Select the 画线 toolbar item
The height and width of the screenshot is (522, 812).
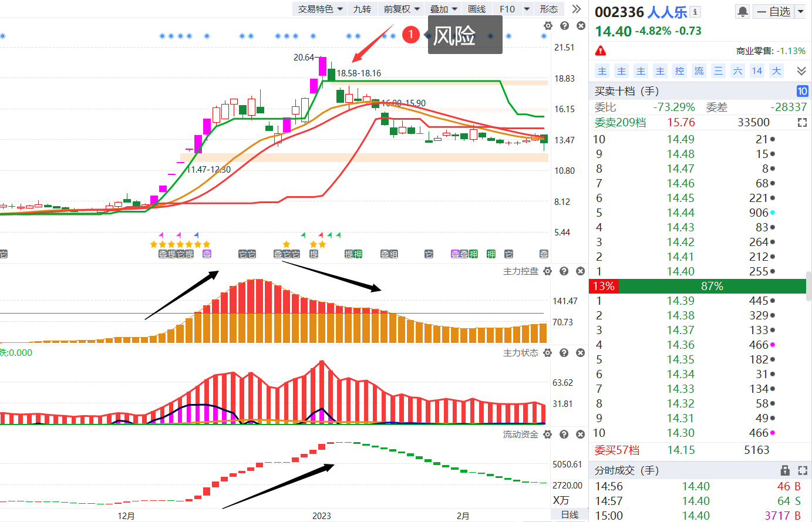(x=477, y=9)
